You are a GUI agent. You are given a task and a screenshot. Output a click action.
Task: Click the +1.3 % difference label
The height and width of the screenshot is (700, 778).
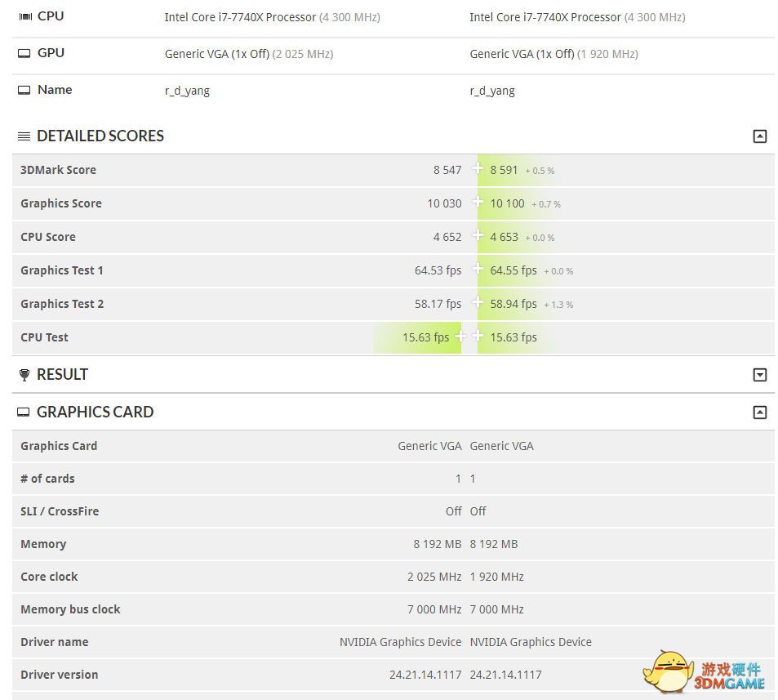pos(558,305)
